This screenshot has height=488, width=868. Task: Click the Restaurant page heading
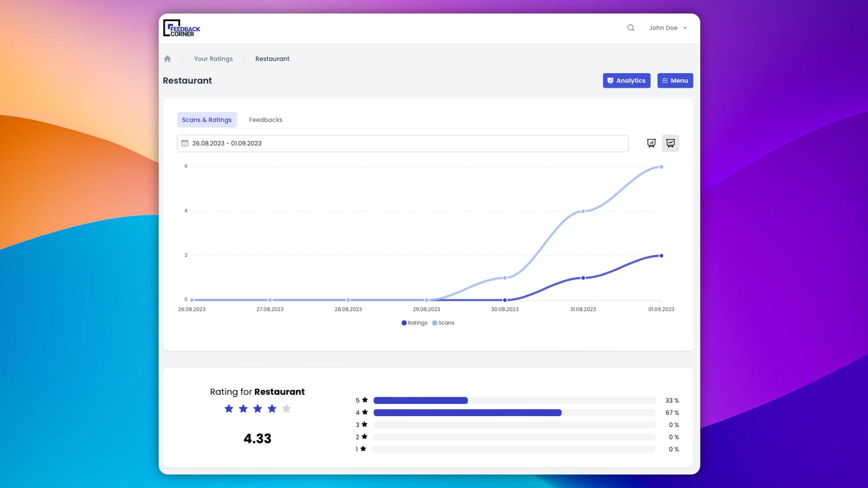tap(187, 80)
